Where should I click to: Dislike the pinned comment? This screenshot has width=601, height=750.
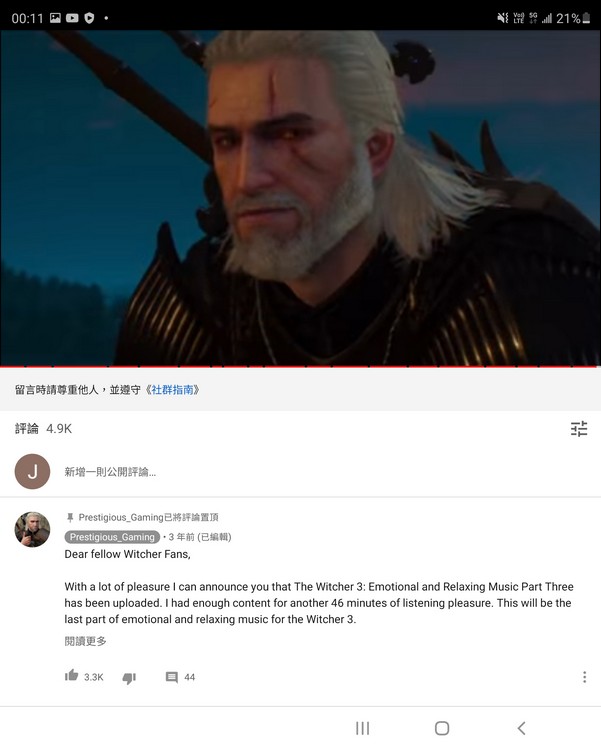point(129,677)
